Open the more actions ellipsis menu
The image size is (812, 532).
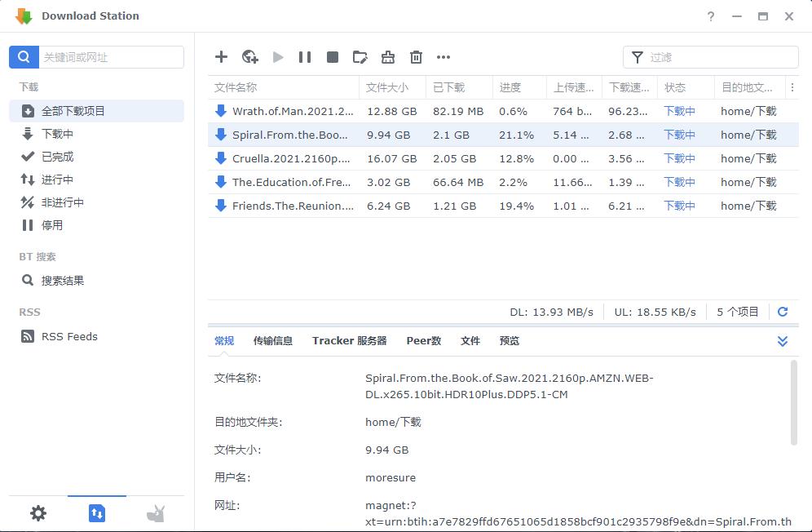point(444,57)
